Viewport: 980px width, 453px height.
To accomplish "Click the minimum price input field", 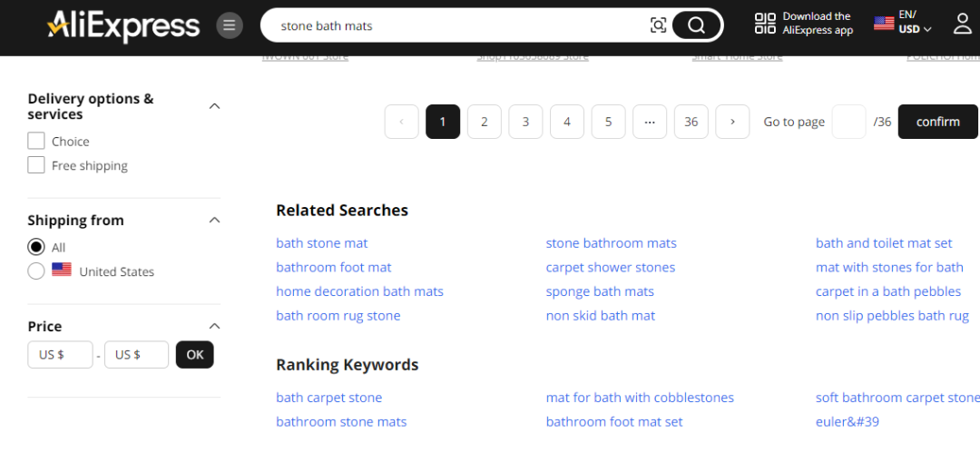I will (x=60, y=355).
